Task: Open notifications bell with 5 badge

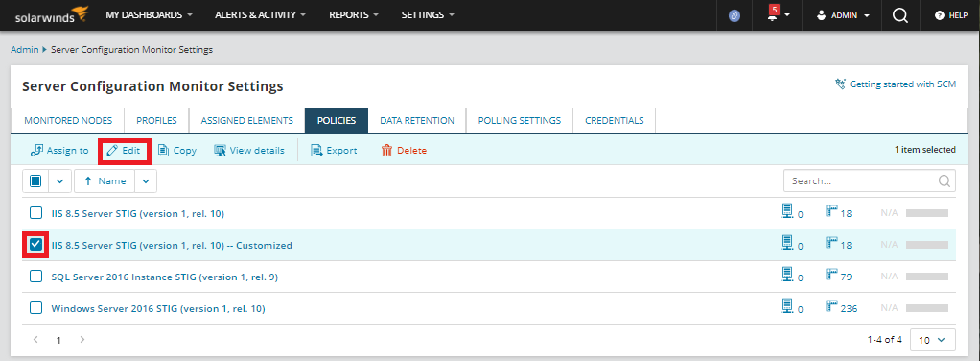Action: 773,14
